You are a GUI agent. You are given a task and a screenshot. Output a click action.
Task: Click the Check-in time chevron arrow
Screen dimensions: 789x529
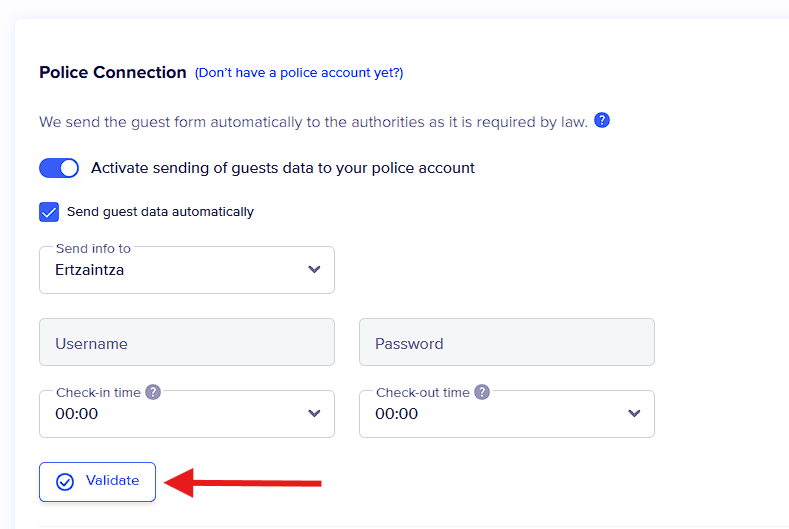[314, 414]
